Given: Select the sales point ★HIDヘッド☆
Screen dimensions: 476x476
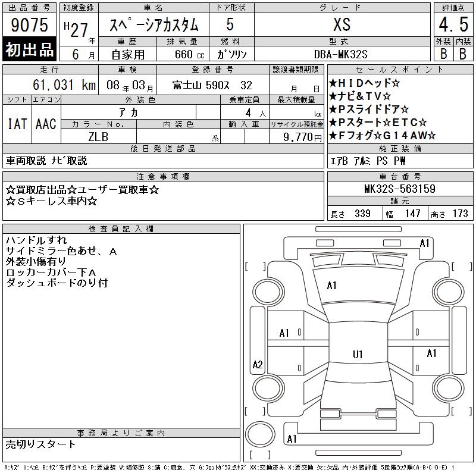Looking at the screenshot, I should (x=364, y=83).
